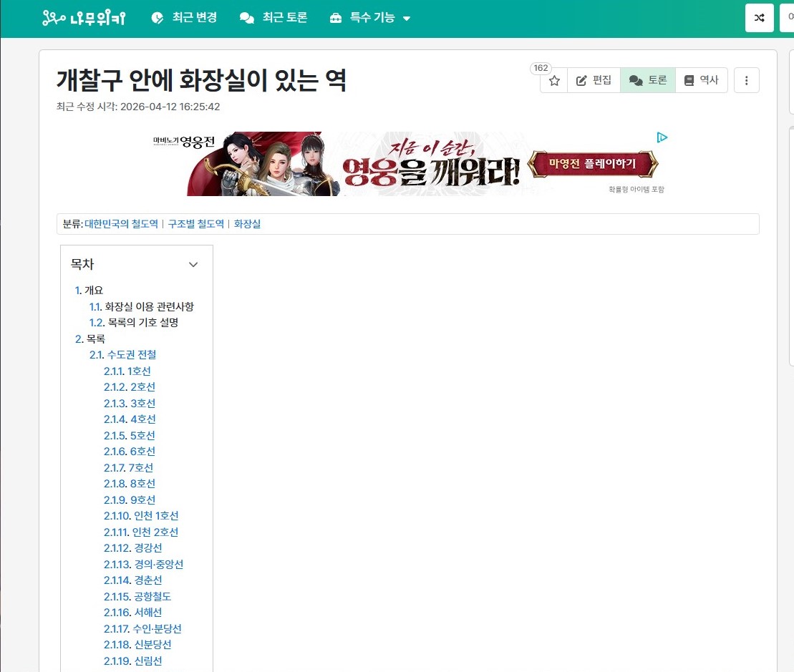Jump to 2.1.12. 경강선
This screenshot has width=794, height=672.
(x=132, y=548)
